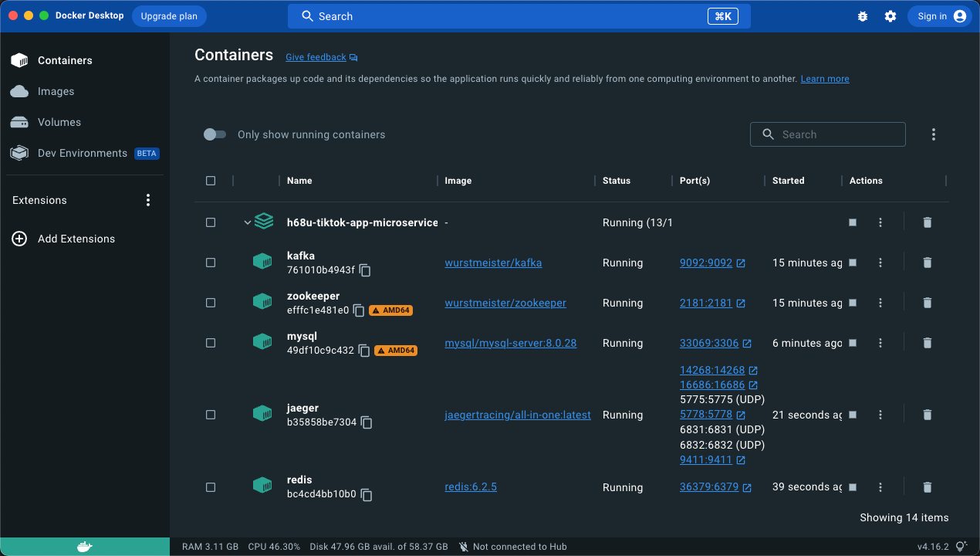Open zookeeper container more actions menu
The height and width of the screenshot is (556, 980).
[880, 303]
